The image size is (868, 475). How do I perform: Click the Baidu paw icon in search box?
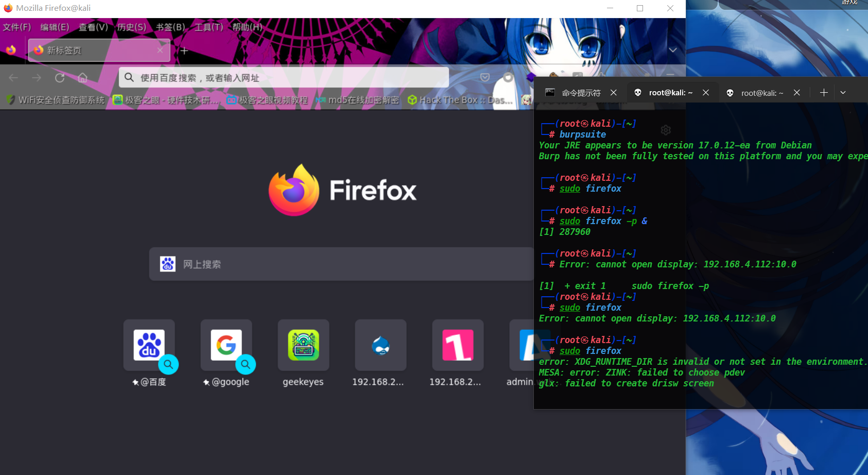pos(167,264)
